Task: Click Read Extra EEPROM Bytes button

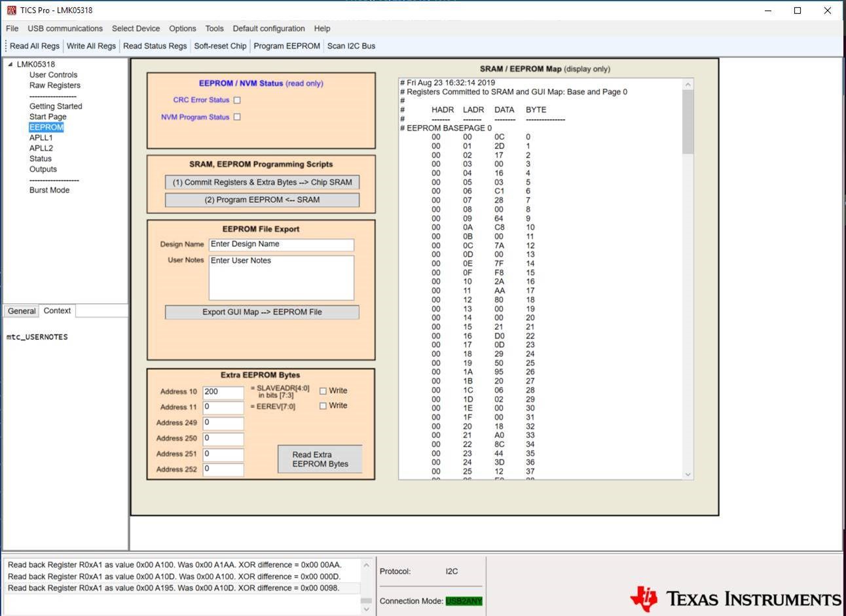Action: [x=320, y=459]
